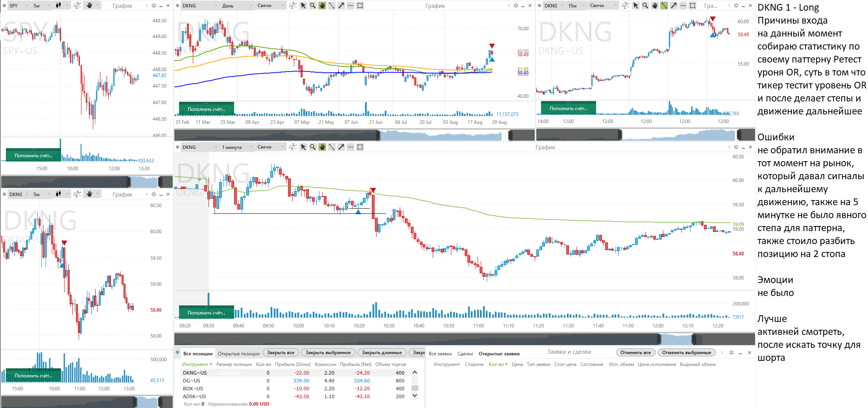Select horizontal line tool in DKNG 1-minute chart
Viewport: 868px width, 408px height.
[351, 147]
